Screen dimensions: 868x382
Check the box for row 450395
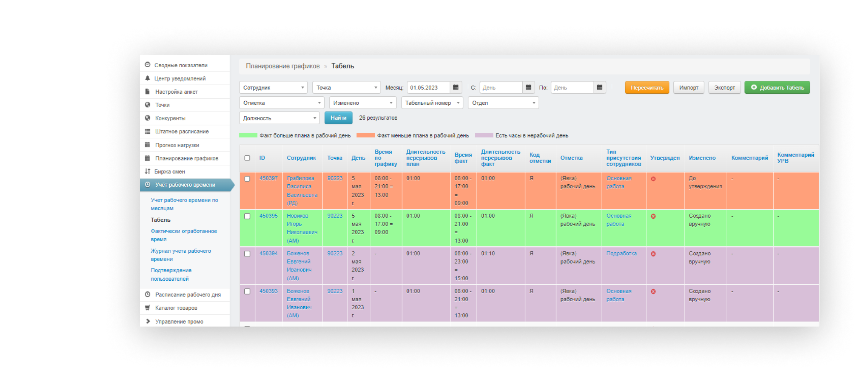247,216
